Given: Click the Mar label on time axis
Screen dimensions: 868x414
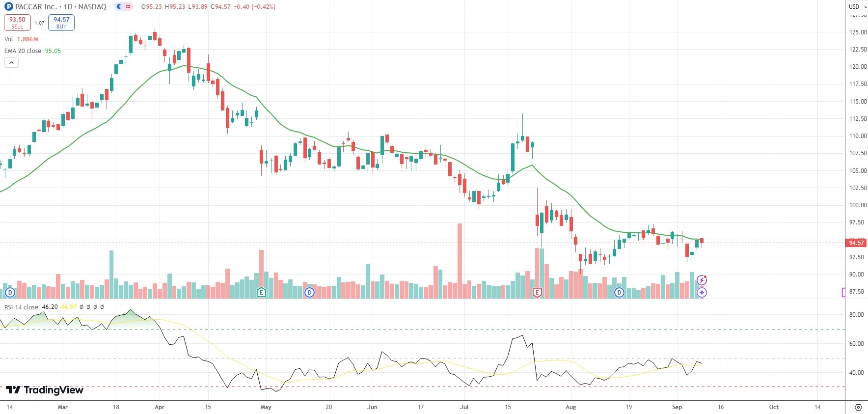Looking at the screenshot, I should [63, 407].
